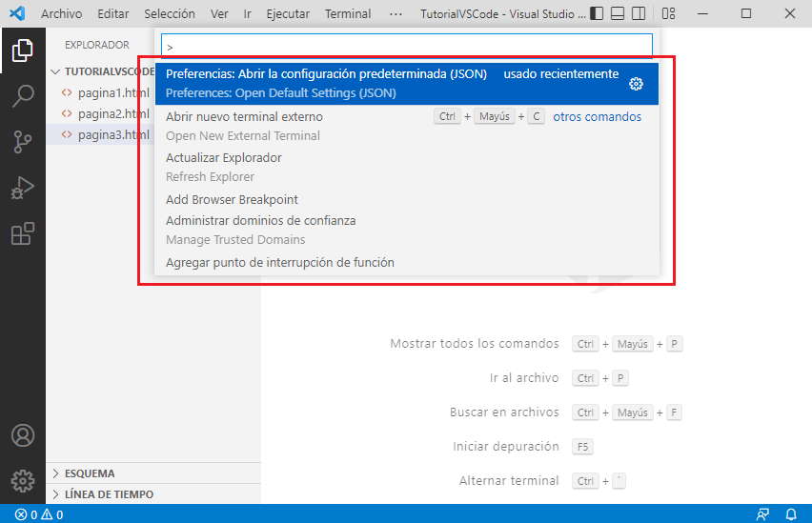Viewport: 812px width, 523px height.
Task: Run Add Browser Breakpoint command
Action: pos(407,199)
